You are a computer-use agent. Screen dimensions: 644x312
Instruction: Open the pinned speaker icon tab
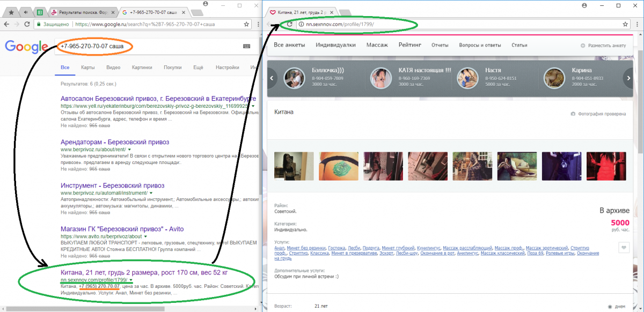[25, 12]
